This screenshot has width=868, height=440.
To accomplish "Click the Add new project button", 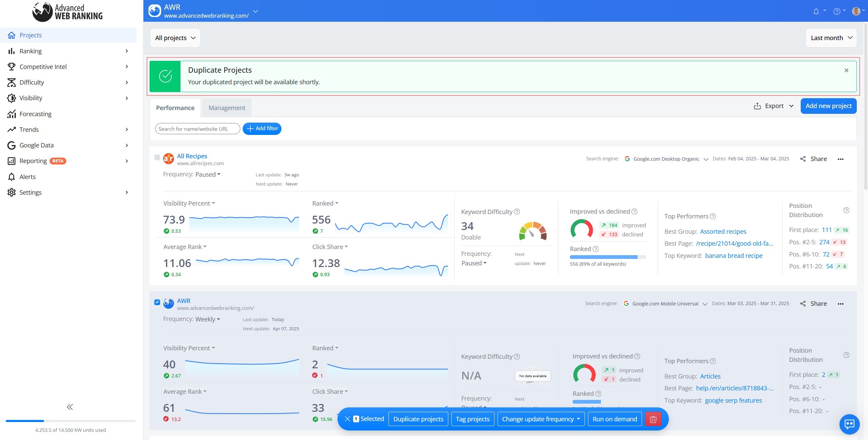I will (829, 106).
